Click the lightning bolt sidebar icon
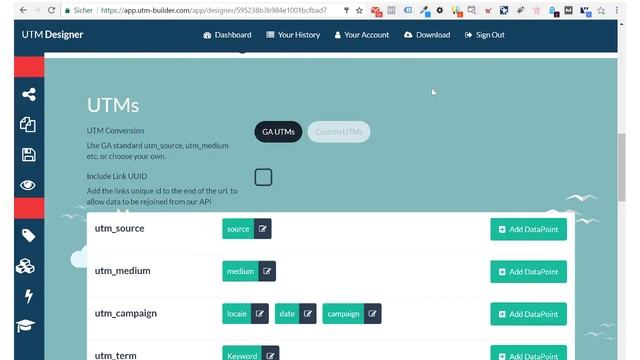The height and width of the screenshot is (360, 640). pyautogui.click(x=28, y=296)
